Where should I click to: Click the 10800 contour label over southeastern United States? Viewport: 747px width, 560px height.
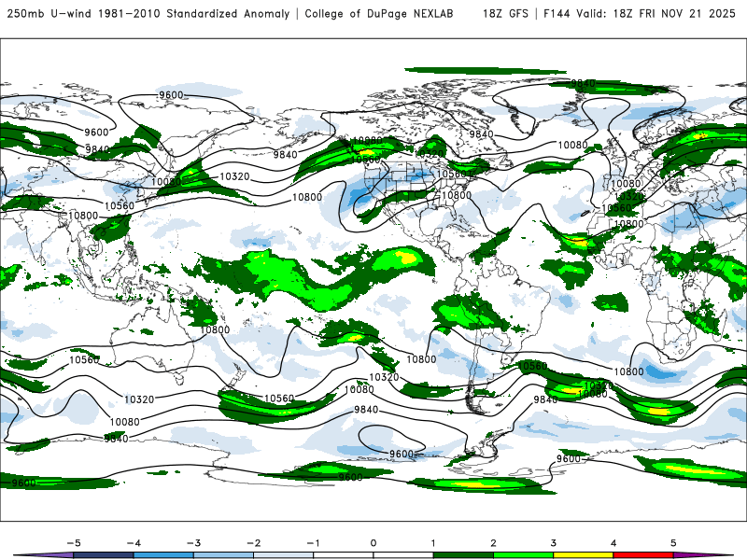pos(457,195)
